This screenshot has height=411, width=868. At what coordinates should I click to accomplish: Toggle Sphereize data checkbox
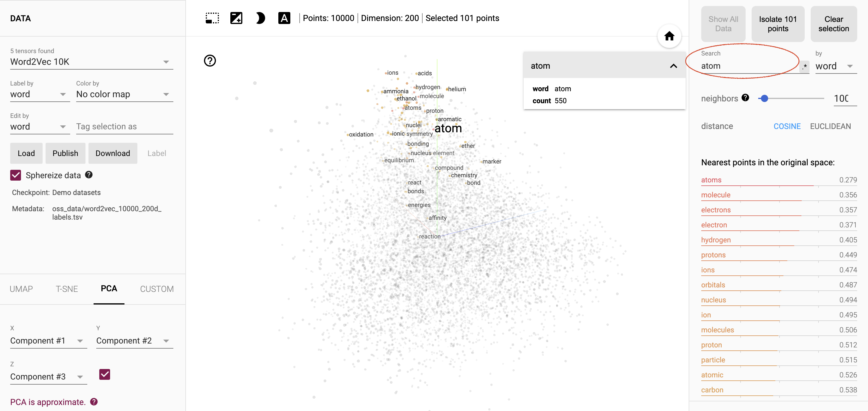click(16, 175)
